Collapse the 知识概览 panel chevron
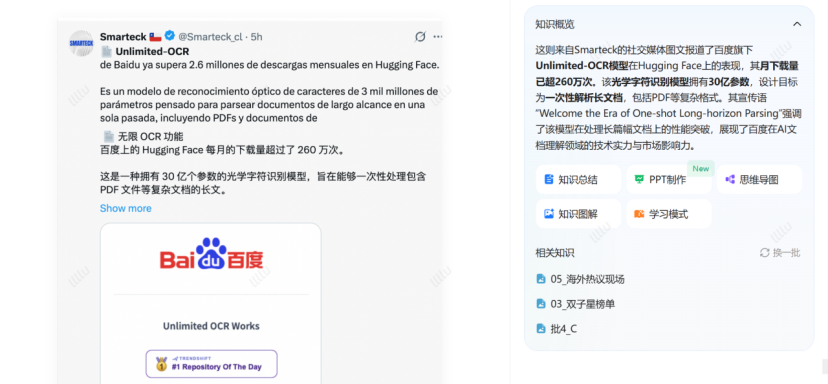The image size is (828, 384). pyautogui.click(x=797, y=24)
